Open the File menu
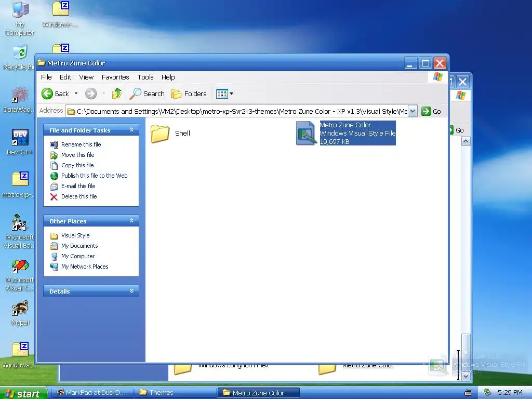532x399 pixels. (x=46, y=77)
